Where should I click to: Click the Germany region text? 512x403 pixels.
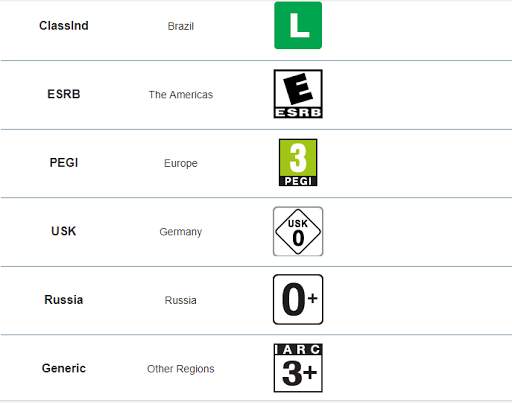[x=181, y=232]
